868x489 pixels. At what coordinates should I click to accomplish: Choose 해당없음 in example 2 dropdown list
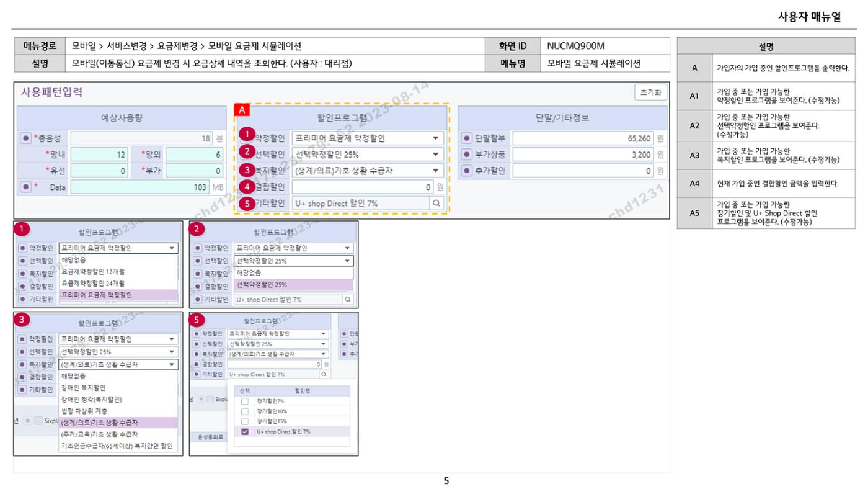point(294,273)
